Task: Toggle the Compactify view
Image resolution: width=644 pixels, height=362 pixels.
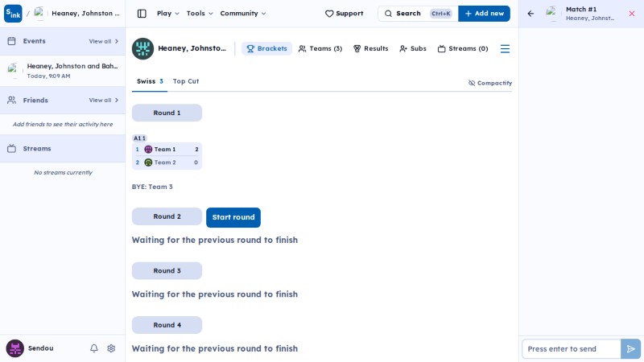Action: click(490, 83)
